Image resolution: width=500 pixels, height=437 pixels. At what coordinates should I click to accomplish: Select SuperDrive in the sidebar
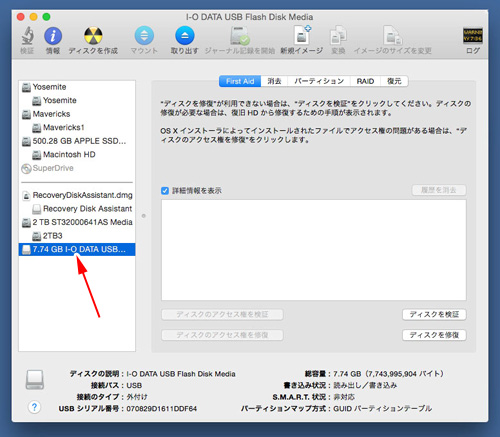coord(77,168)
